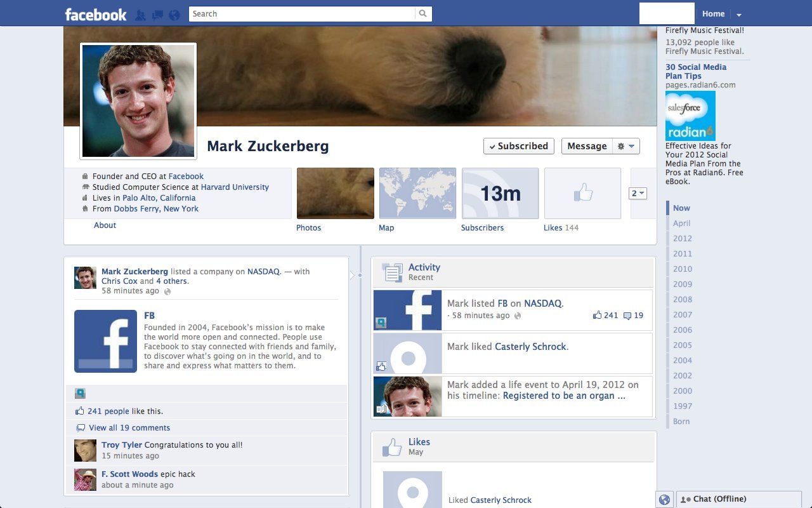This screenshot has height=508, width=812.
Task: Go to Home in the top bar
Action: (713, 14)
